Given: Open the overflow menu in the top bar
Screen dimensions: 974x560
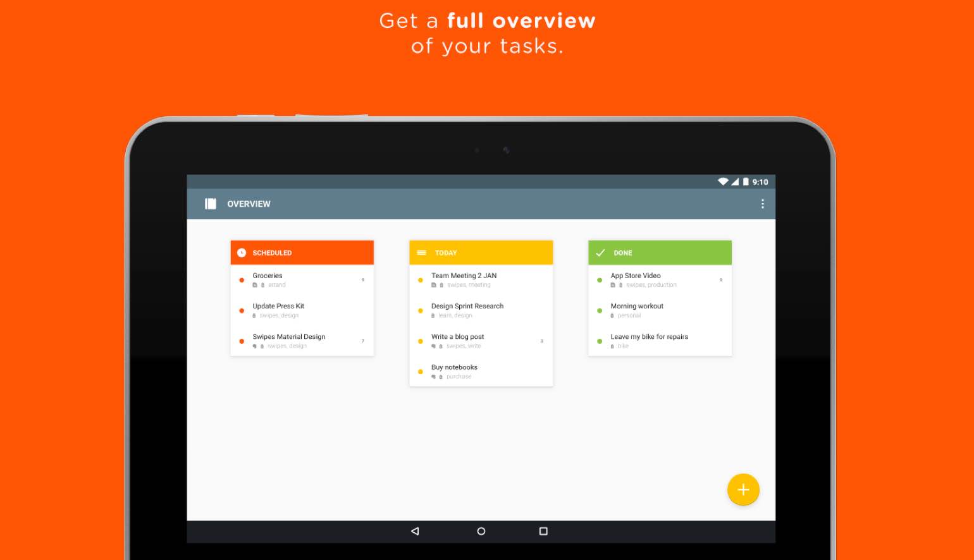Looking at the screenshot, I should [762, 204].
